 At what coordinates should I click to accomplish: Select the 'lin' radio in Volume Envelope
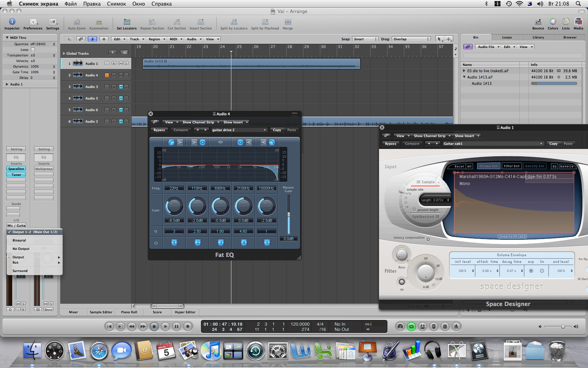(x=542, y=271)
